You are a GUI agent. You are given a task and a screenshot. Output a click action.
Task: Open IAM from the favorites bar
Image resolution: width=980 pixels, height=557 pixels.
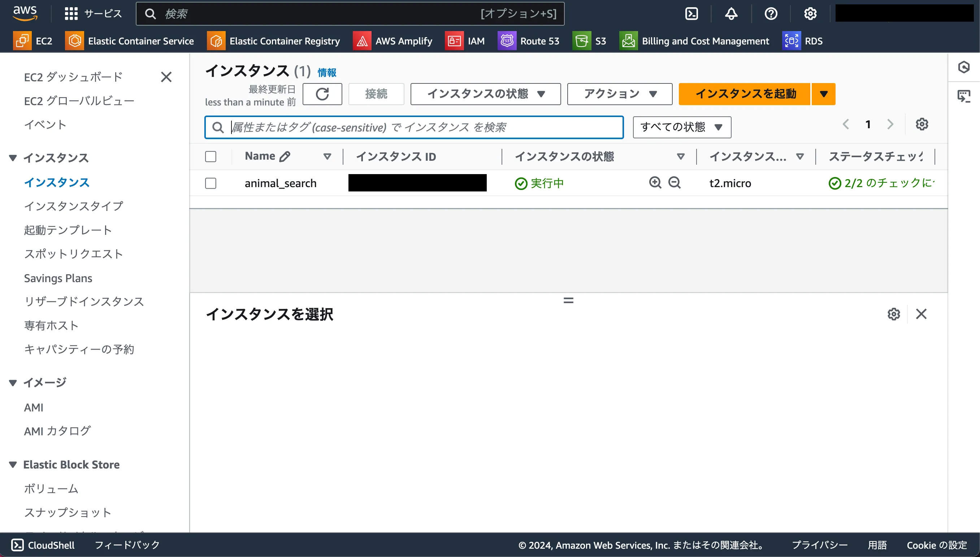[466, 40]
